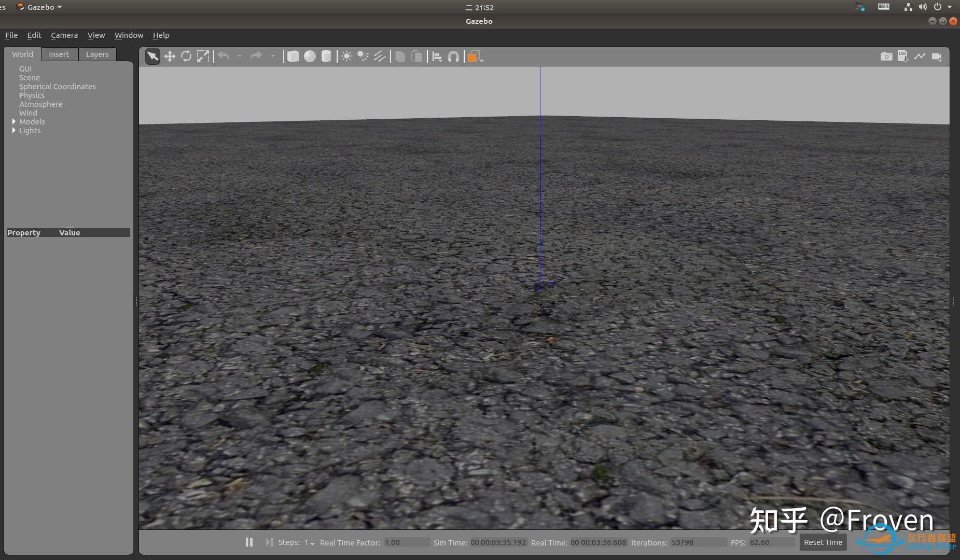Click the Property column header

[24, 233]
